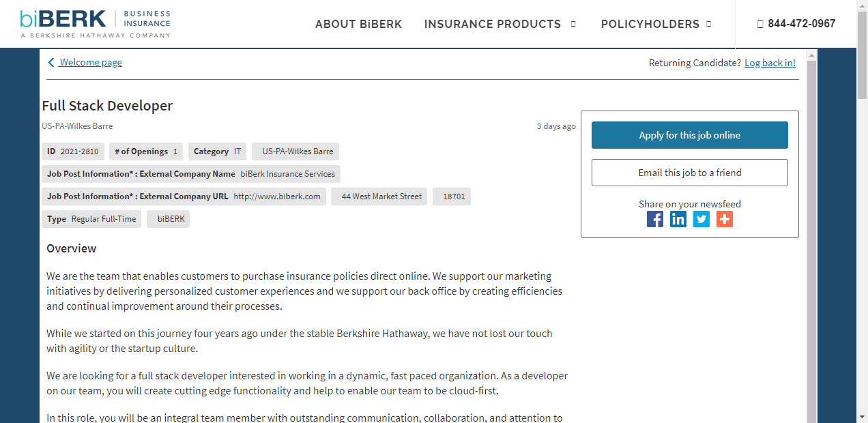Click the Type Regular Full-Time tag
868x423 pixels.
91,219
